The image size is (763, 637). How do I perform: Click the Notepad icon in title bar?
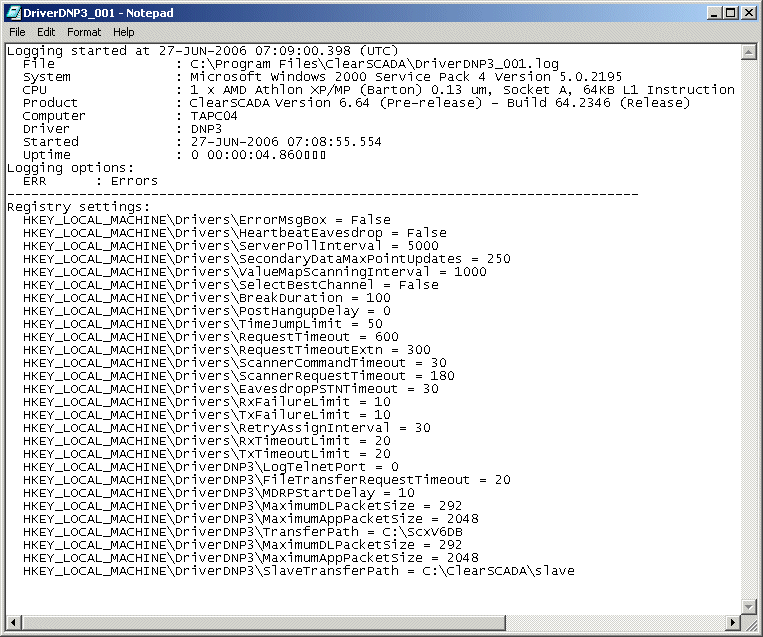(x=13, y=13)
